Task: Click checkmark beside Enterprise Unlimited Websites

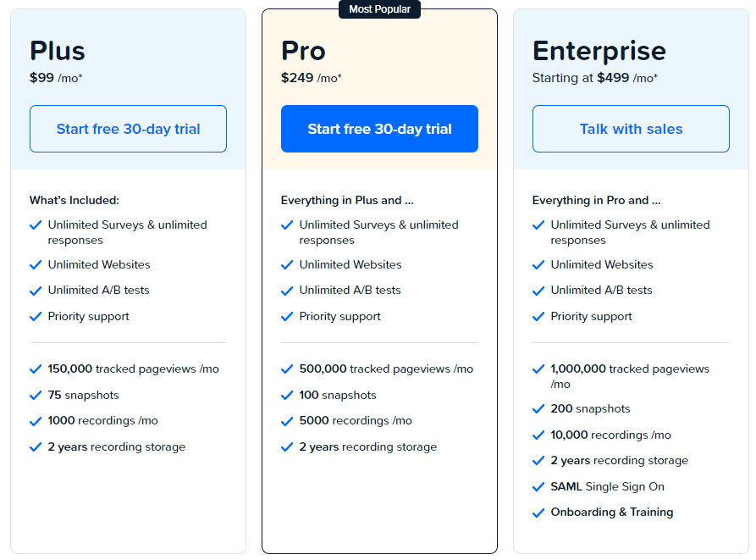Action: 538,265
